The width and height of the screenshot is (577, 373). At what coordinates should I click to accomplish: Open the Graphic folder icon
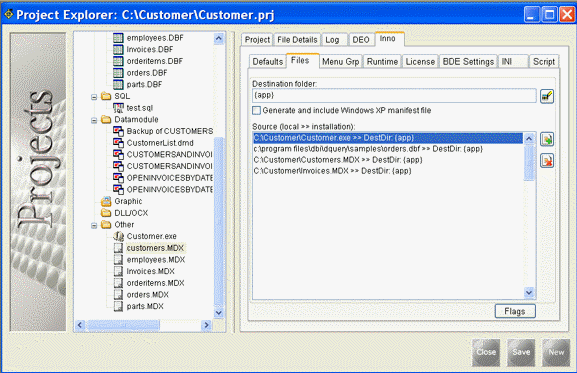(106, 201)
